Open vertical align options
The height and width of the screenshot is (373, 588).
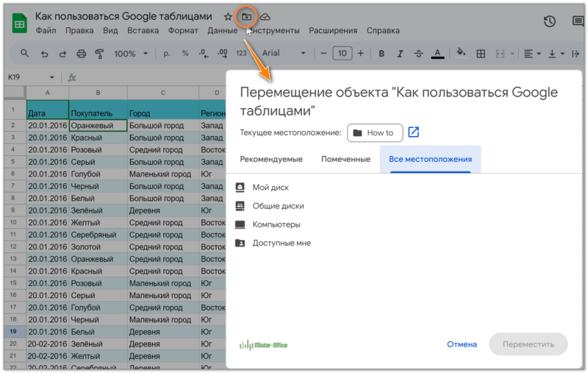[x=556, y=54]
